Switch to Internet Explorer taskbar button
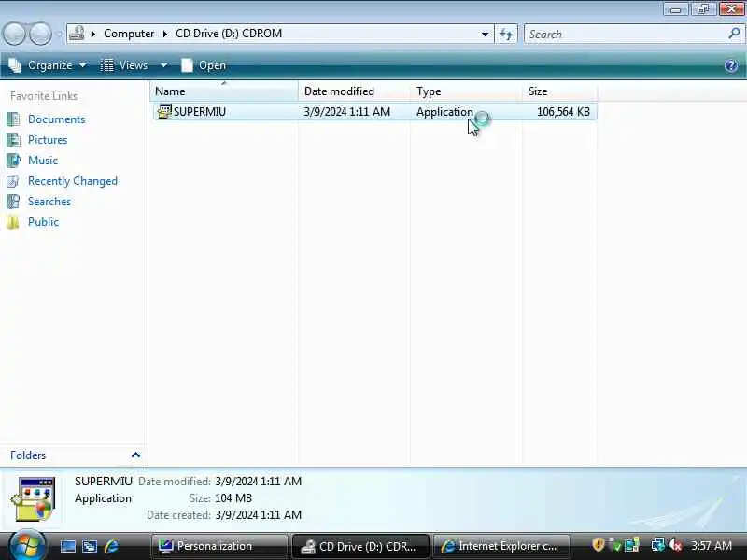The image size is (747, 560). click(x=501, y=546)
